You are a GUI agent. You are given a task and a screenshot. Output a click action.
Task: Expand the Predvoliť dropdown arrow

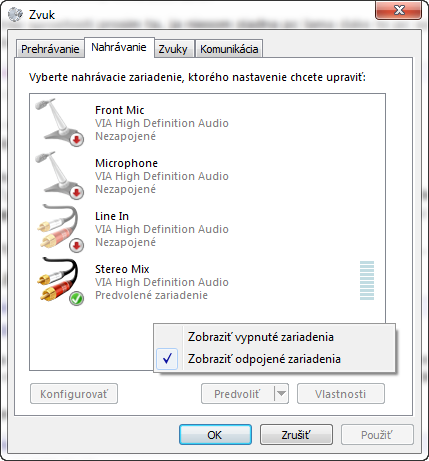[x=281, y=394]
